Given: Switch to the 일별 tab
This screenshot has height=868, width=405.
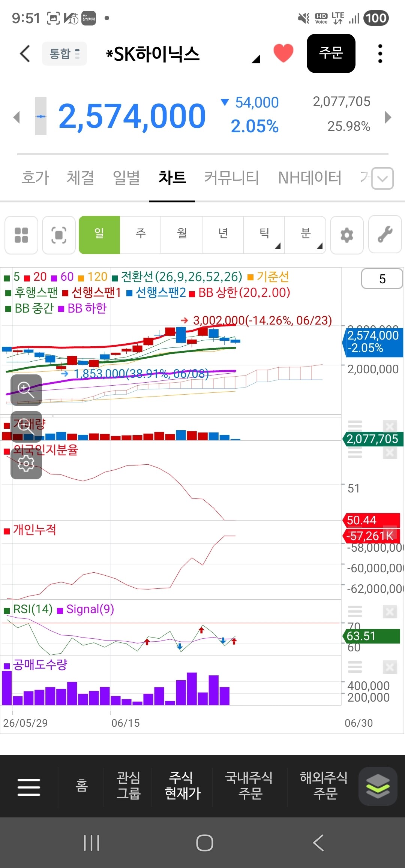Looking at the screenshot, I should click(x=126, y=177).
